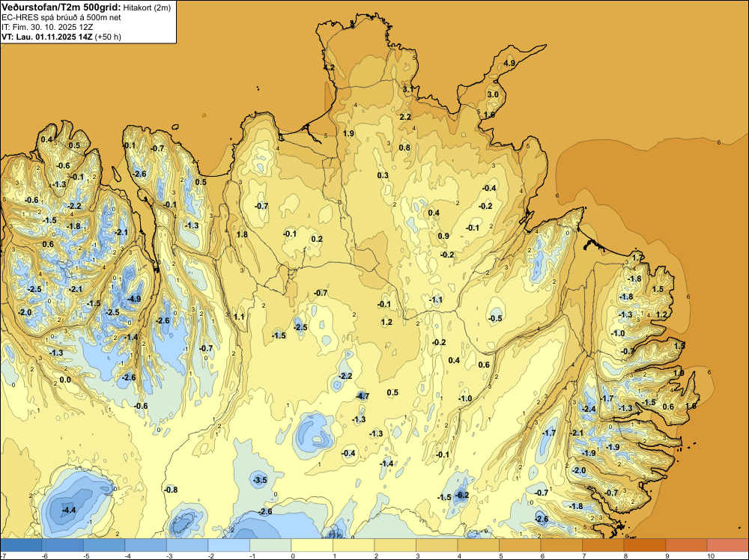This screenshot has height=560, width=749.
Task: Click the color scale segment between 4 and 5
Action: (478, 545)
